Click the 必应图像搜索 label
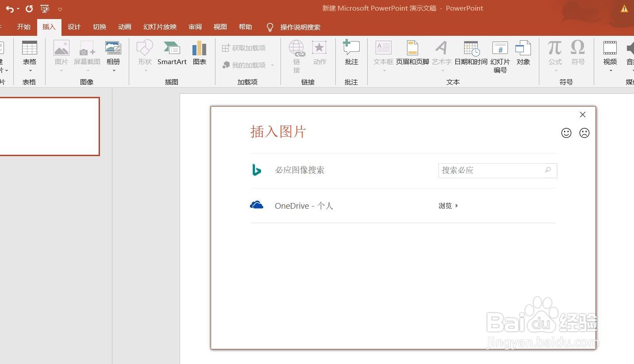 tap(300, 170)
